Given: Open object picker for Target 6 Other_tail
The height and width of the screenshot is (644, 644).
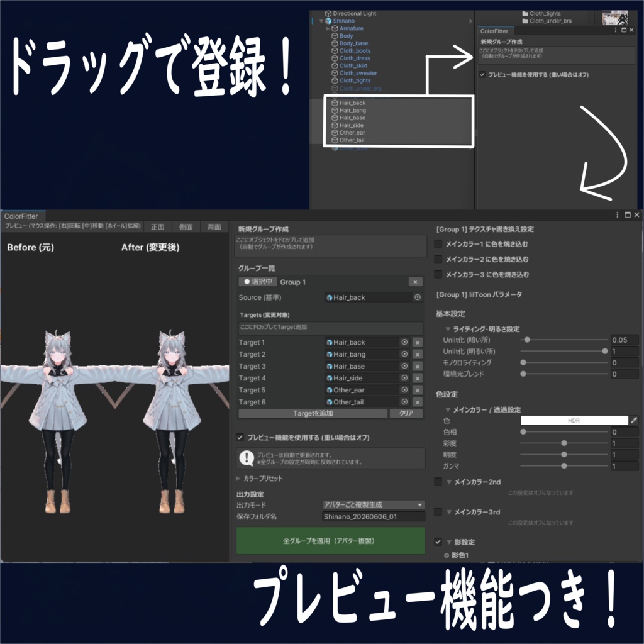Looking at the screenshot, I should click(404, 402).
